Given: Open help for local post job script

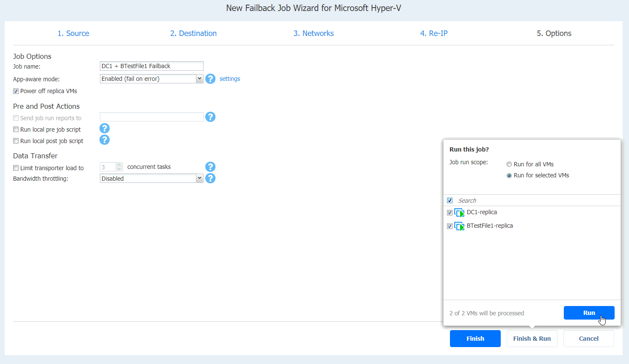Looking at the screenshot, I should tap(105, 140).
